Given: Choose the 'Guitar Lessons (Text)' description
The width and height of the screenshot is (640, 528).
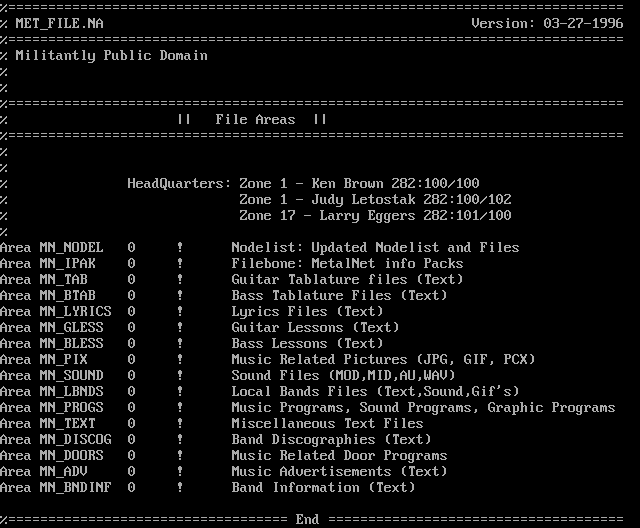Looking at the screenshot, I should pos(315,327).
